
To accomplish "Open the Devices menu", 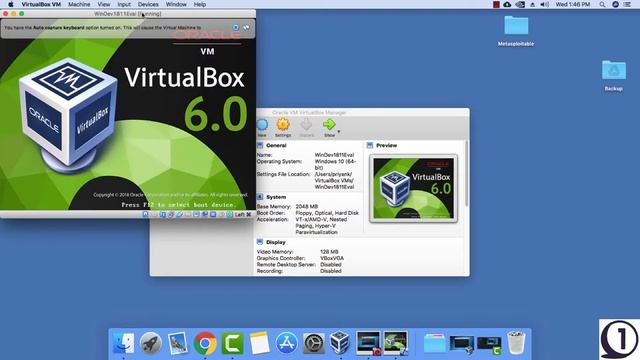I will click(148, 4).
